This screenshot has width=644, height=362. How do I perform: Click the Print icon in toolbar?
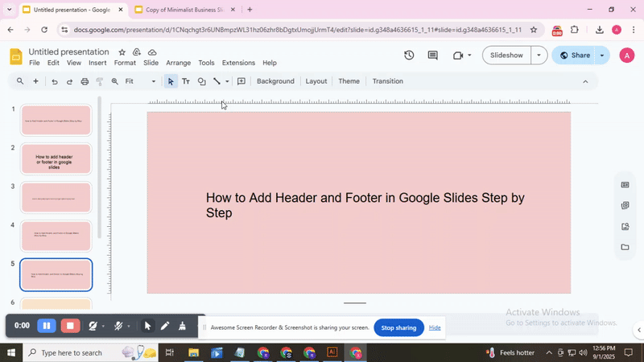pyautogui.click(x=85, y=81)
